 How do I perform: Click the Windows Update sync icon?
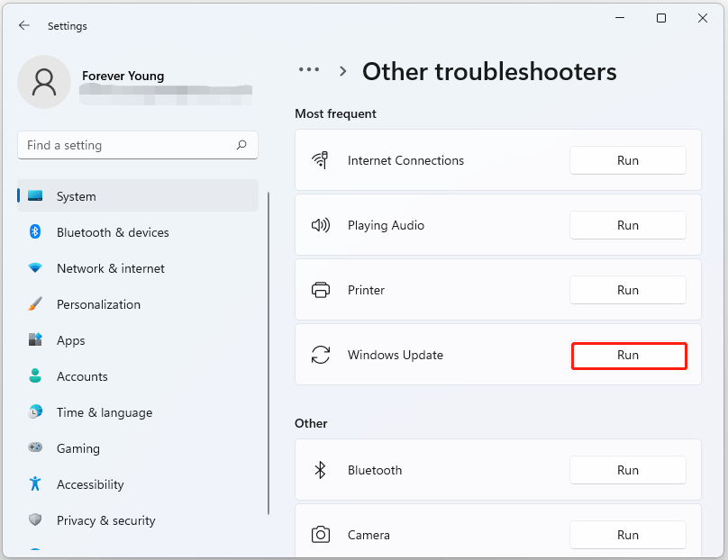click(x=321, y=355)
